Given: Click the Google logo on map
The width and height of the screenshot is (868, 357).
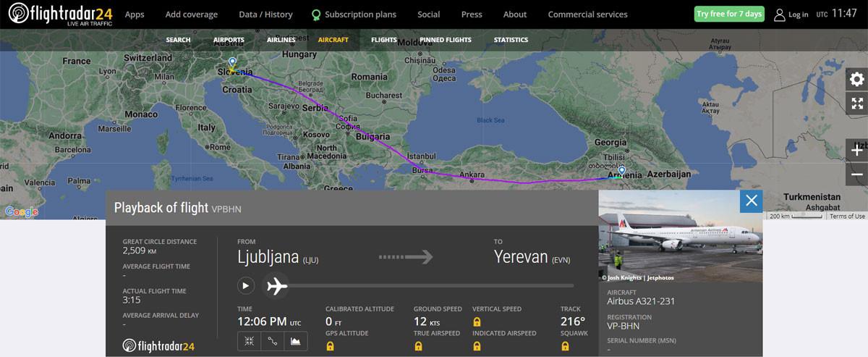Looking at the screenshot, I should pyautogui.click(x=21, y=211).
